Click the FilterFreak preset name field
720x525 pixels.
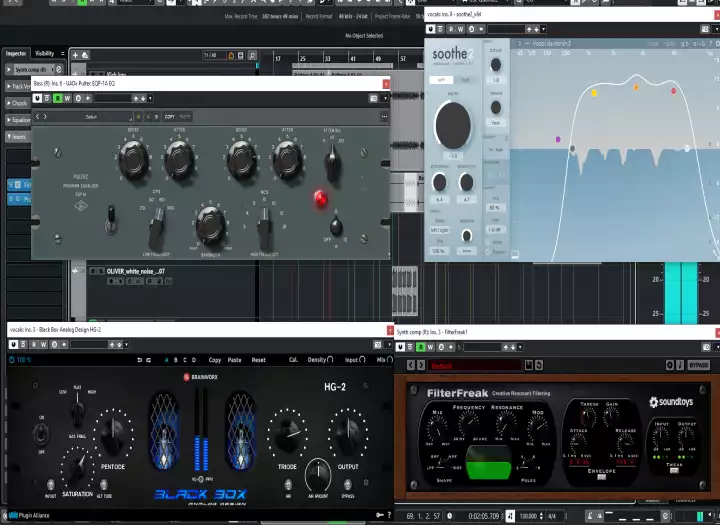(x=475, y=366)
